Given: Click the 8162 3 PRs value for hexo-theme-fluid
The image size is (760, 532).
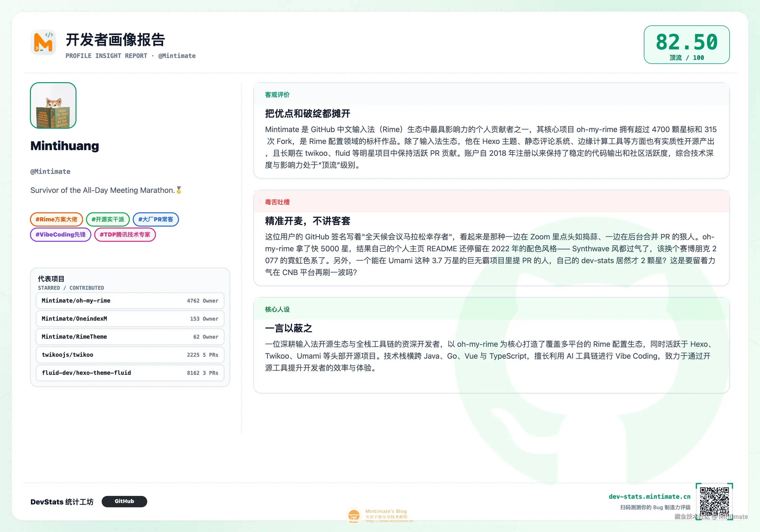Looking at the screenshot, I should [x=202, y=373].
